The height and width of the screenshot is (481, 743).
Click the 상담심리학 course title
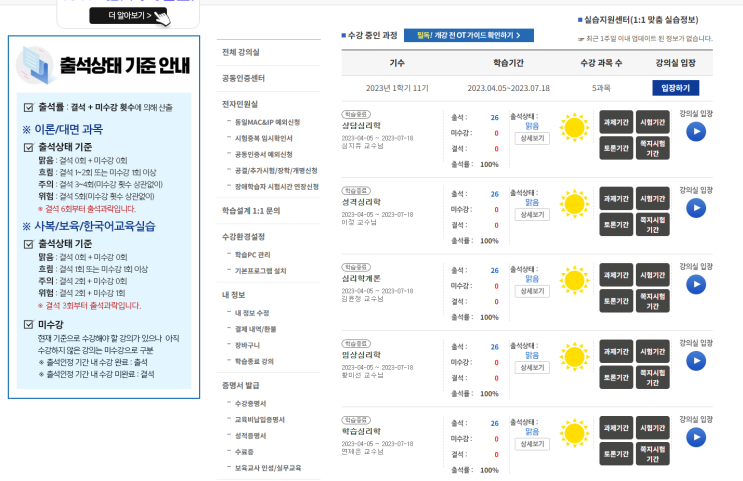[361, 126]
